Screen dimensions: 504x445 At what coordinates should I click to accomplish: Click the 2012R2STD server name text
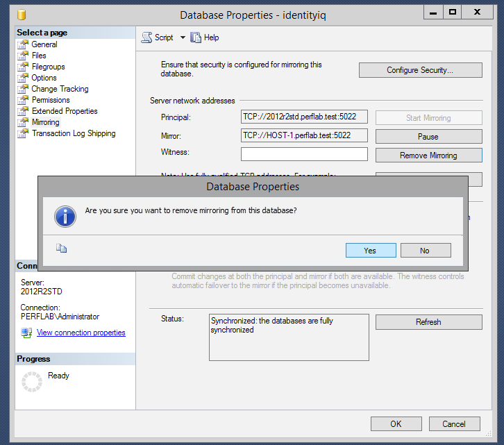(x=42, y=292)
